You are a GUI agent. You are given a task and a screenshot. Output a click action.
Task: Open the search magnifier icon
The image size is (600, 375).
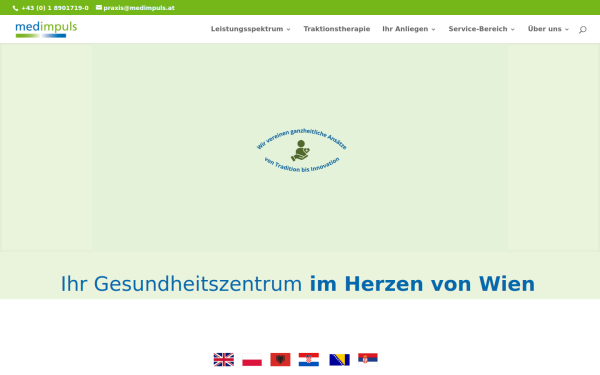582,29
